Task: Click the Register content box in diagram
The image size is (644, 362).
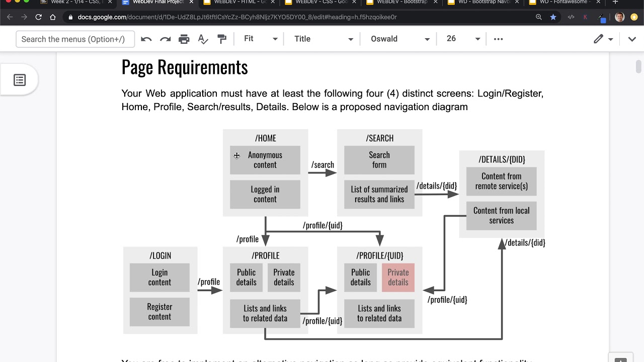Action: (159, 312)
